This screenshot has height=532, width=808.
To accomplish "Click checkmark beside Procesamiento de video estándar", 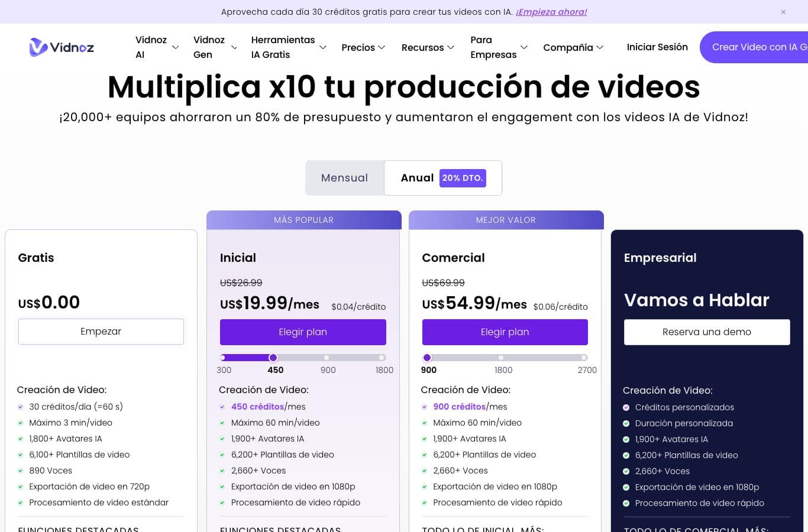I will 21,502.
